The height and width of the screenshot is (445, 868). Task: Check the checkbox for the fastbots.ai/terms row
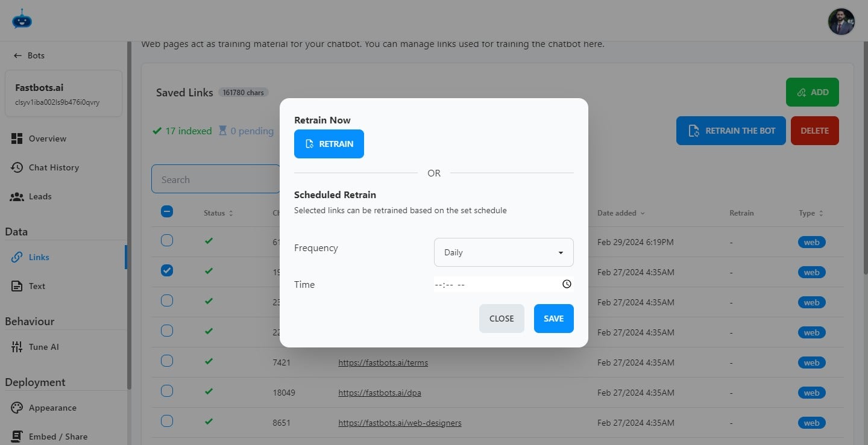(x=166, y=361)
